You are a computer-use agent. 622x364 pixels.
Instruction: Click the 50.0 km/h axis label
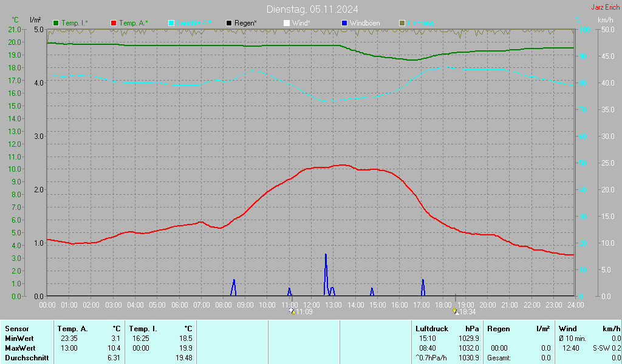(x=608, y=30)
